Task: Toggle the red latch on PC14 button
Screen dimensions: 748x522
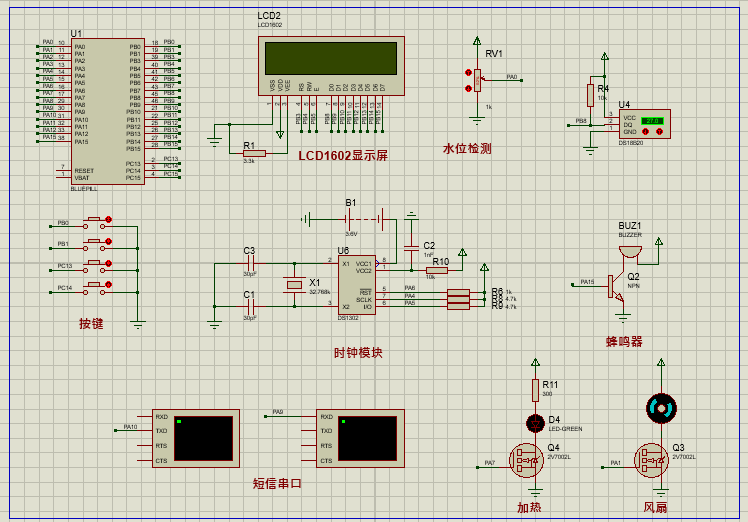Action: tap(108, 285)
